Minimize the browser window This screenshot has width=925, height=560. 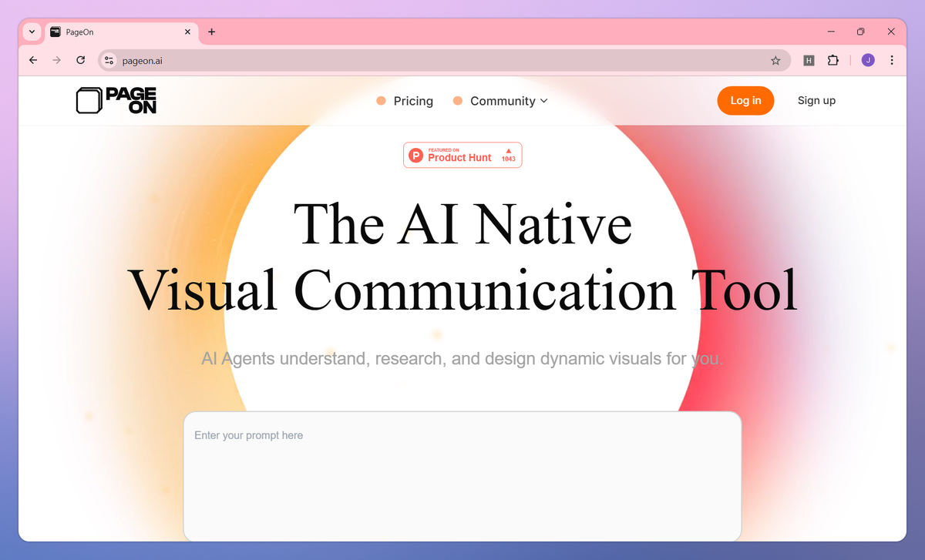(831, 32)
